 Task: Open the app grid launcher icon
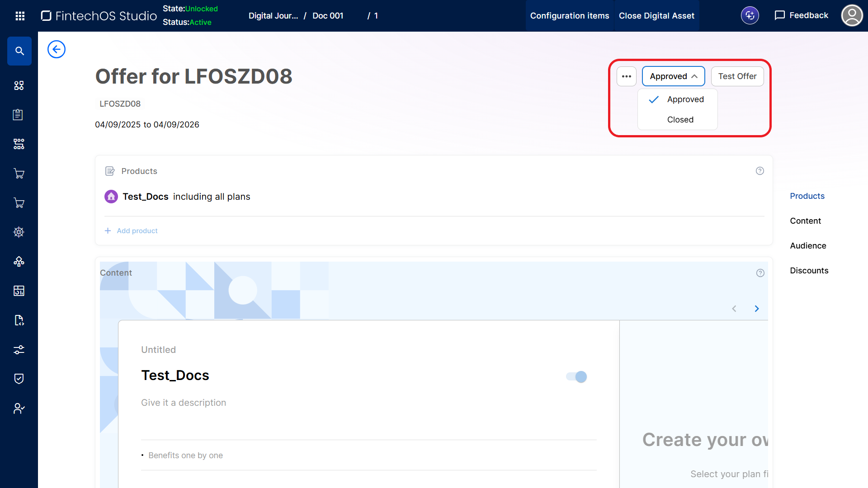pyautogui.click(x=20, y=16)
